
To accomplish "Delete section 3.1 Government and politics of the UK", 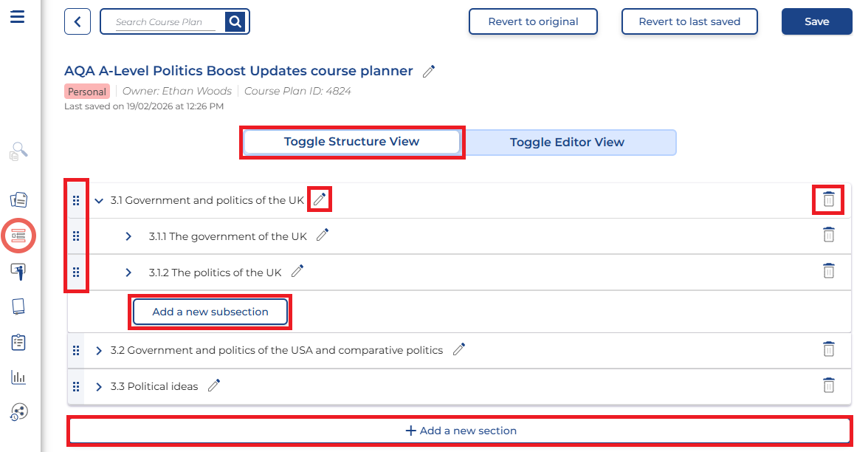I will (x=829, y=199).
